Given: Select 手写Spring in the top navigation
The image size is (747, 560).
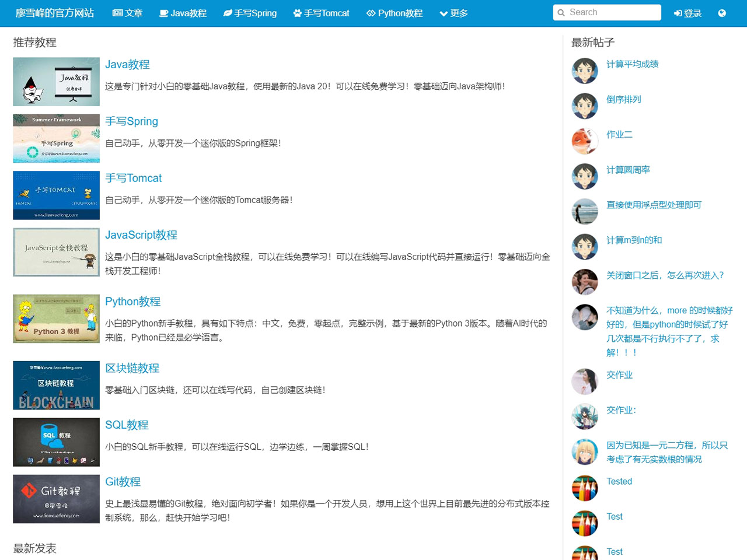Looking at the screenshot, I should coord(250,13).
